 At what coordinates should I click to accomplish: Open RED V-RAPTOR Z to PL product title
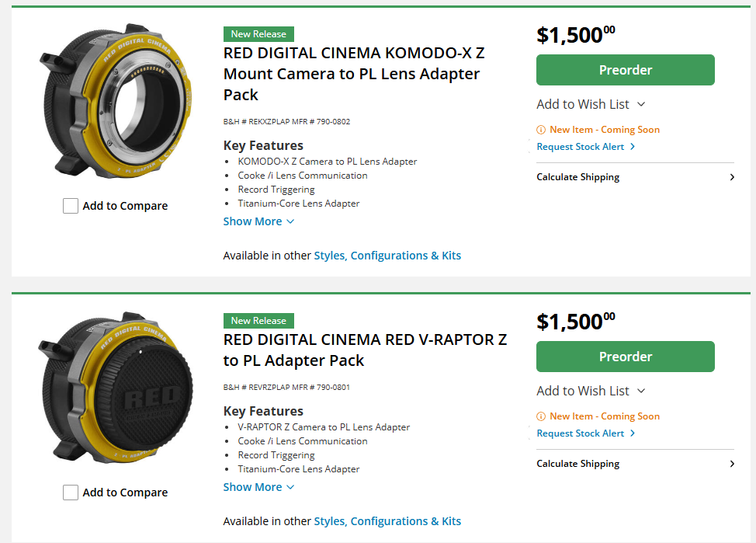[365, 350]
